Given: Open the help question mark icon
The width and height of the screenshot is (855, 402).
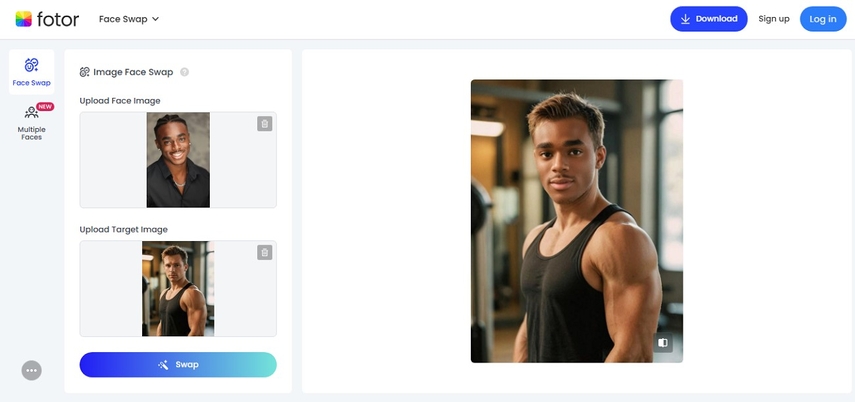Looking at the screenshot, I should tap(184, 72).
